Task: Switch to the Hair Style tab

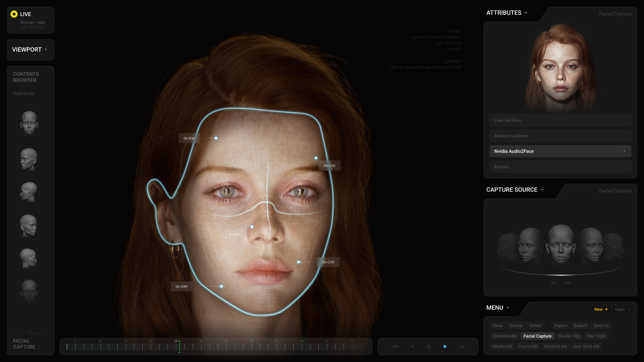Action: pos(596,336)
